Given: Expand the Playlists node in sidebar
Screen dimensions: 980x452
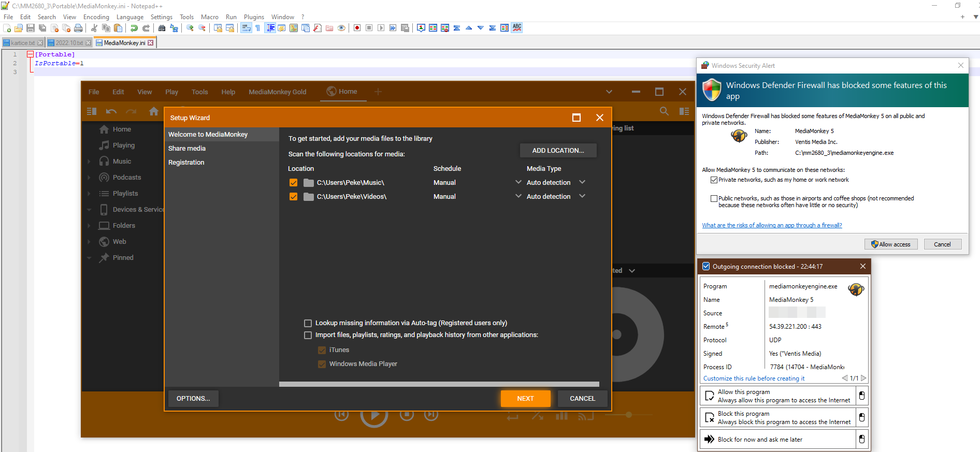Looking at the screenshot, I should (x=89, y=194).
